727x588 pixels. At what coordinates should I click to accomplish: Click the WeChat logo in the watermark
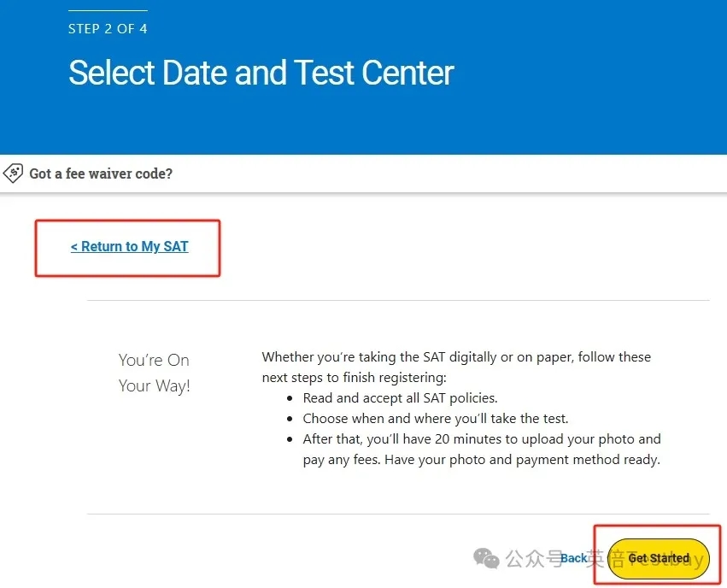[487, 559]
